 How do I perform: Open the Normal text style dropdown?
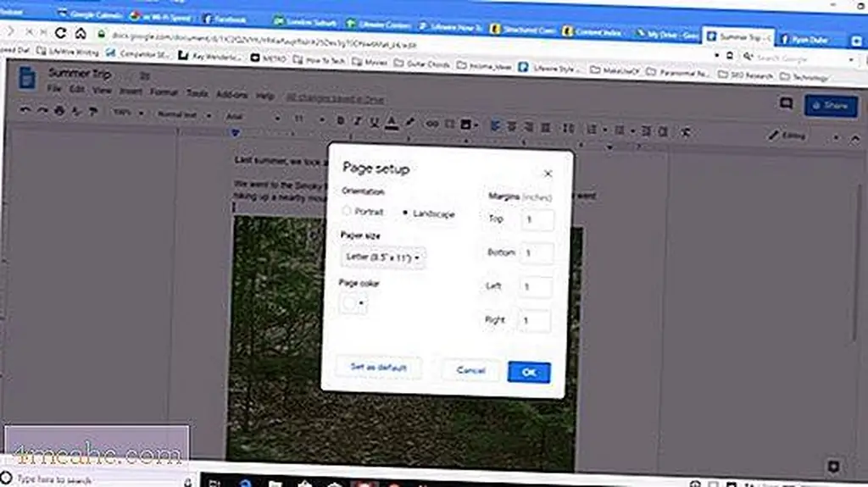point(184,115)
